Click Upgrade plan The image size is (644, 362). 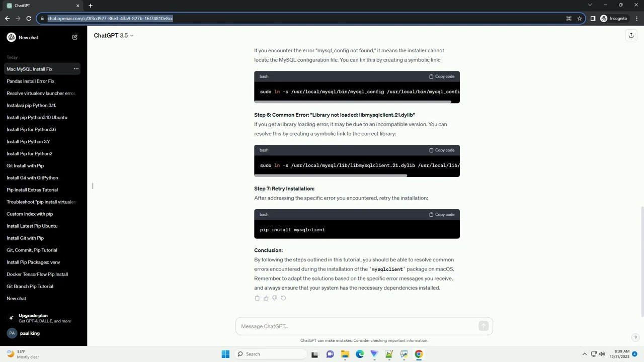(x=43, y=318)
